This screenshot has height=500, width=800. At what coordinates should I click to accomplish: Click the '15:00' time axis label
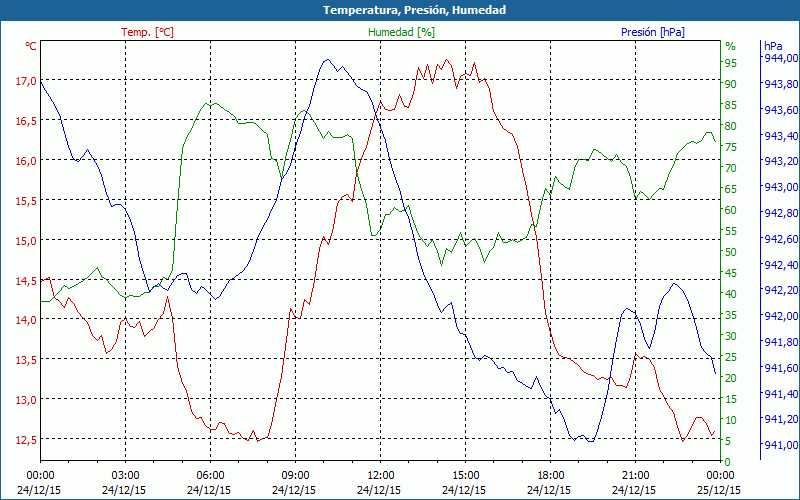pos(465,475)
